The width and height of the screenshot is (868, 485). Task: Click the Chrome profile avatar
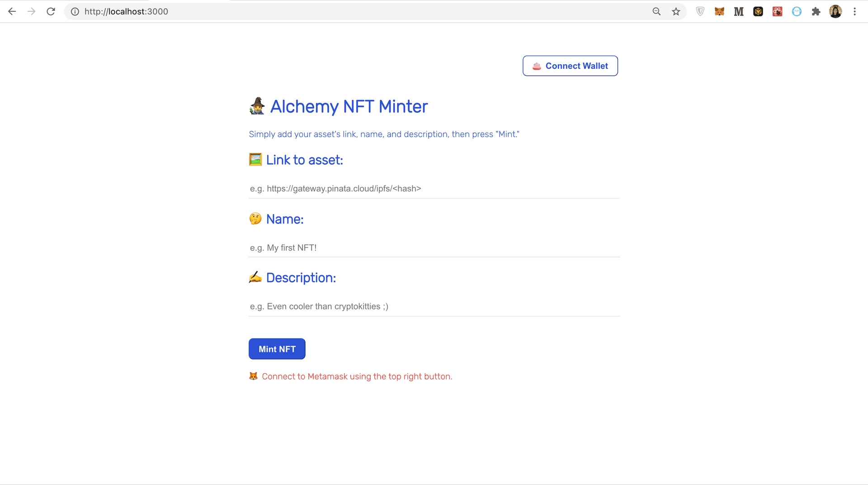coord(836,11)
